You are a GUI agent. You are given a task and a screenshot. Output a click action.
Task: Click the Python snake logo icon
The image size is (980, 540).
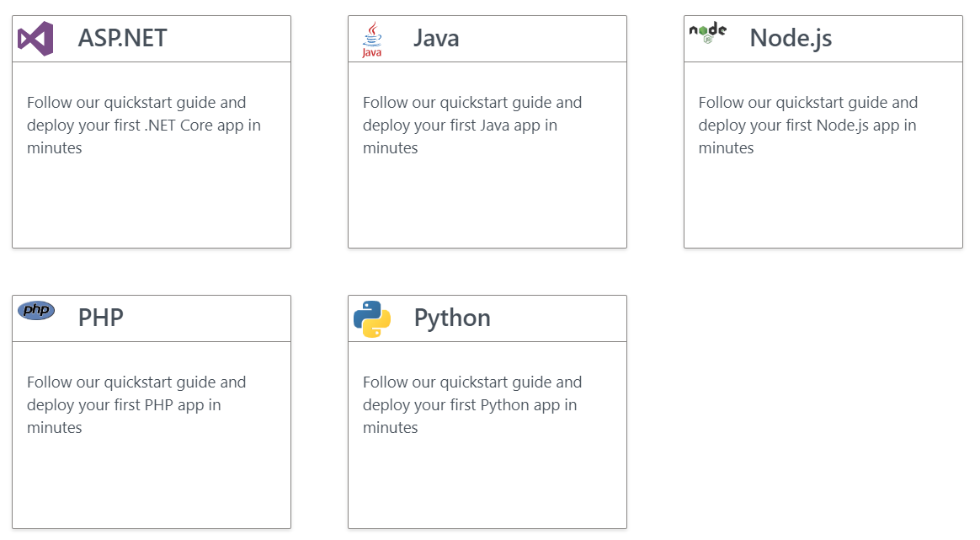pos(371,319)
